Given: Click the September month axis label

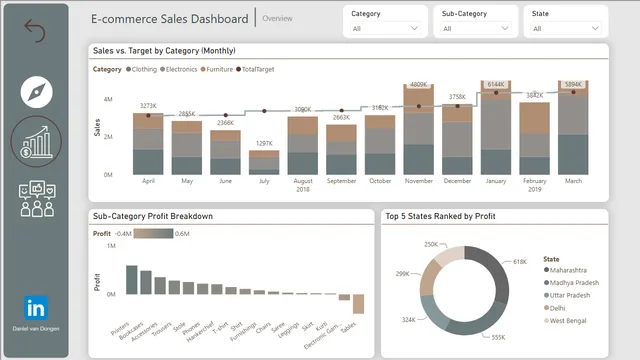Looking at the screenshot, I should click(341, 181).
